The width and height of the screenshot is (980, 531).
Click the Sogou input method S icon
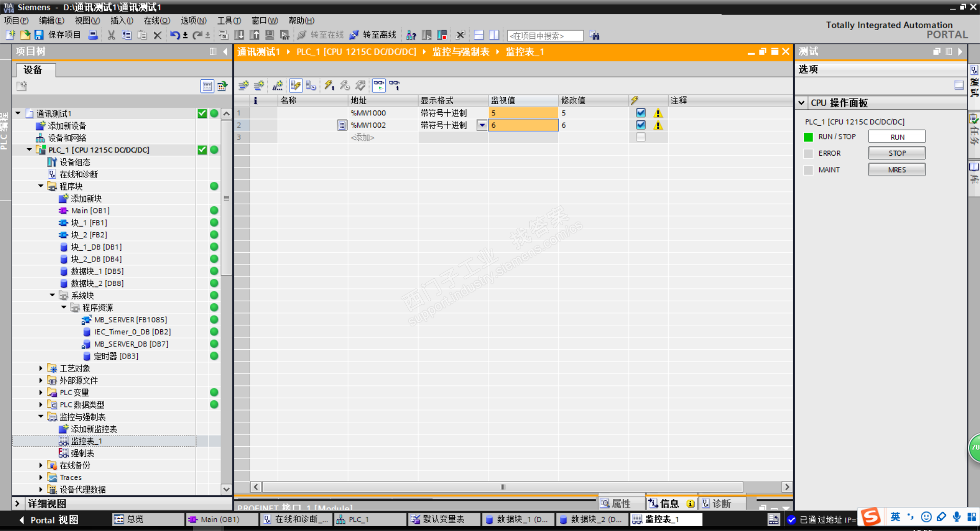pos(871,517)
